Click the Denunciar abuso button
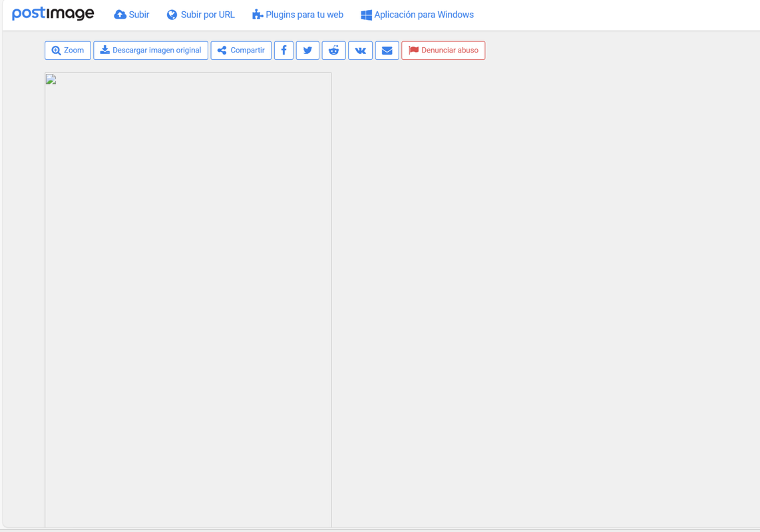Screen dimensions: 760x532 coord(443,51)
